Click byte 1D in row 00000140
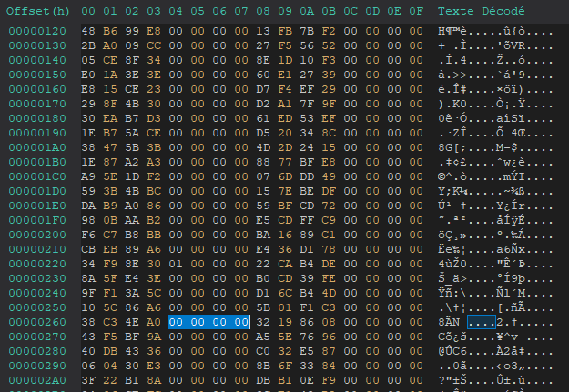The image size is (569, 392). tap(285, 60)
